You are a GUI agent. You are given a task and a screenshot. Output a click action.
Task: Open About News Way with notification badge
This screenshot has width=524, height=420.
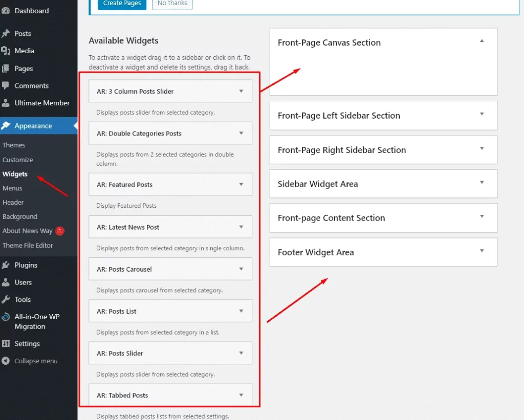28,231
